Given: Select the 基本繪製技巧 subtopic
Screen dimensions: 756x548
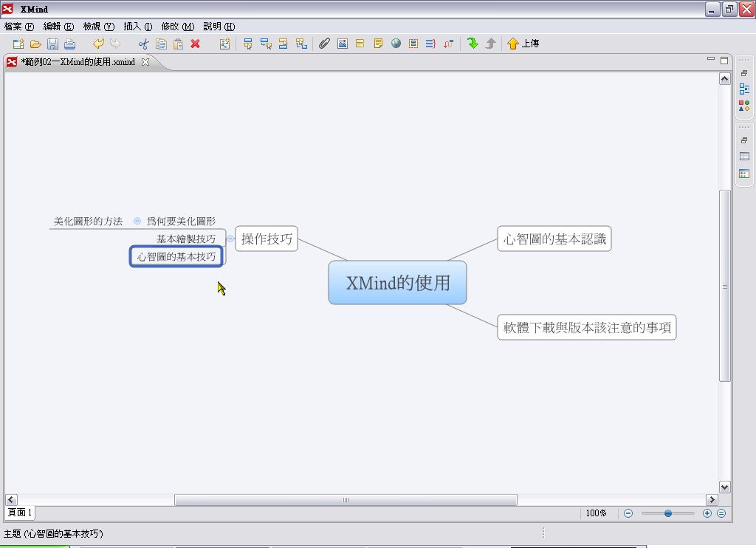Looking at the screenshot, I should (186, 239).
